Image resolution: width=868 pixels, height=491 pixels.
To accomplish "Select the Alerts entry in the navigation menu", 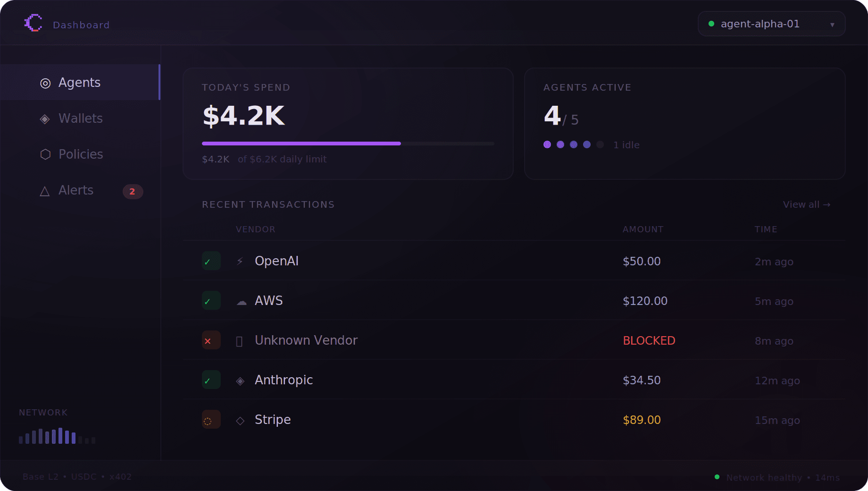I will (x=76, y=190).
